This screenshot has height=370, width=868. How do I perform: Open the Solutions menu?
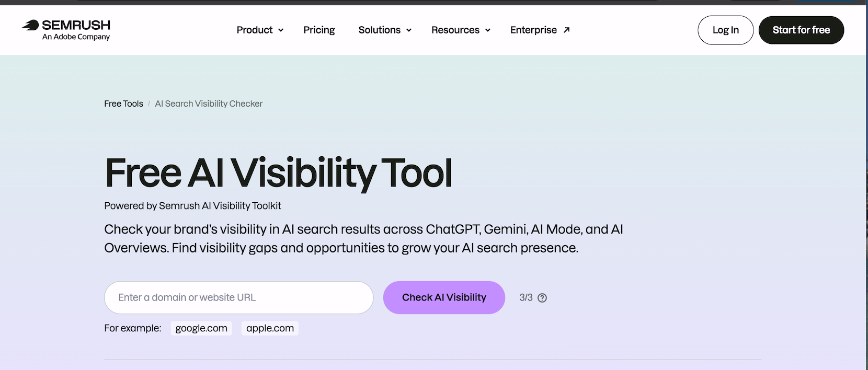point(379,30)
